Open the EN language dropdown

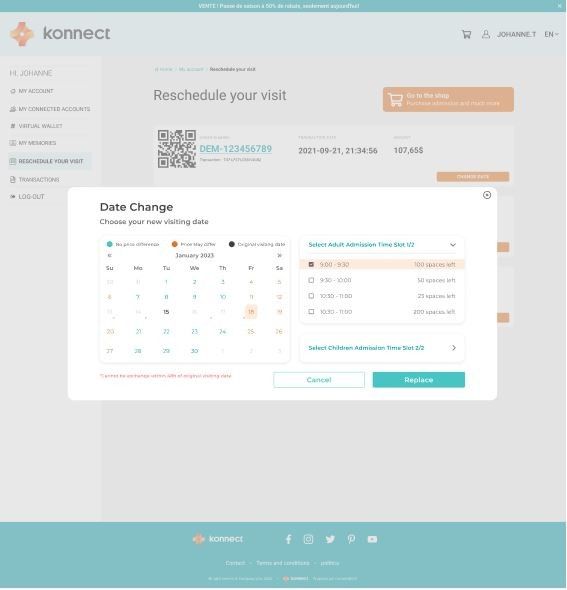click(551, 34)
